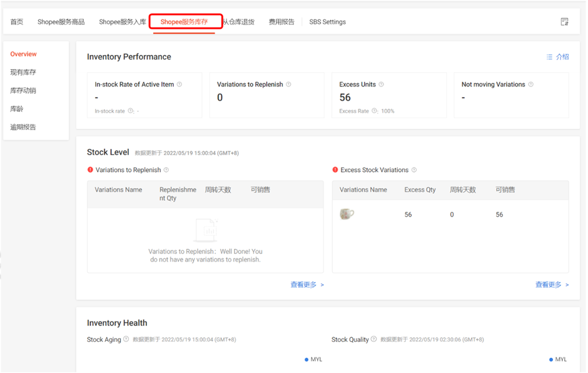Click help icon beside Not moving Variations
Screen dimensions: 588x373
click(530, 84)
